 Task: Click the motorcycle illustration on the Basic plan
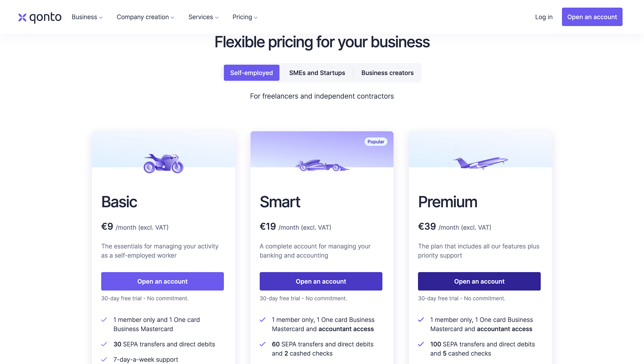[164, 163]
